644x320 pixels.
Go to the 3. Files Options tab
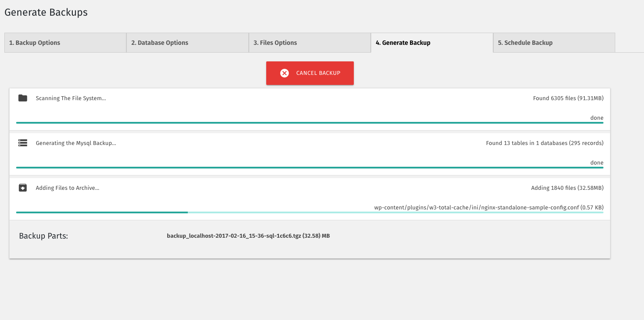pyautogui.click(x=310, y=43)
